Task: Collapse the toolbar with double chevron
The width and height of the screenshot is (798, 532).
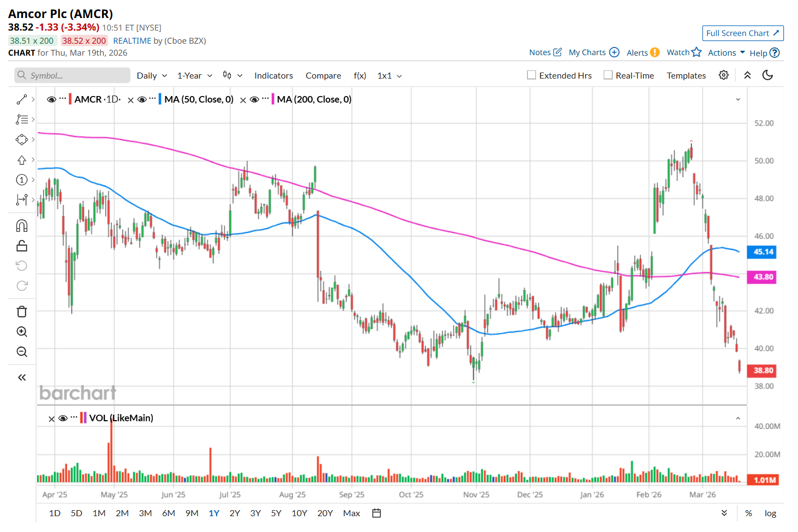Action: click(748, 75)
